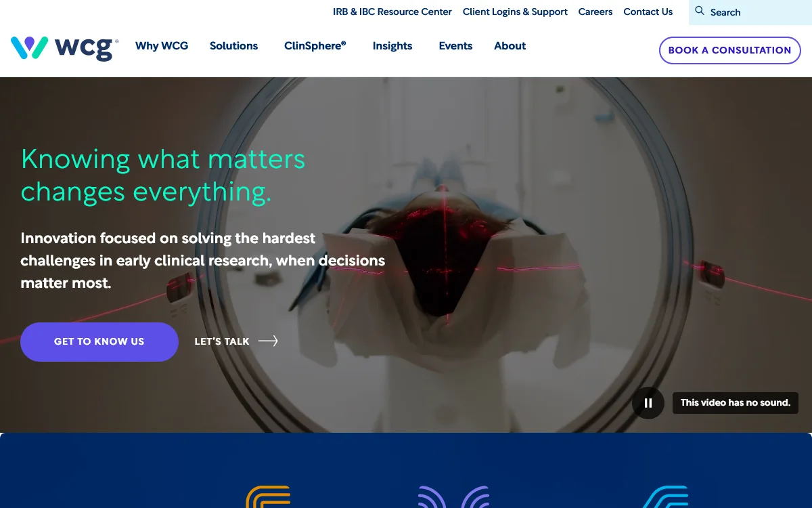Open the ClinSphere menu
812x508 pixels.
click(315, 46)
